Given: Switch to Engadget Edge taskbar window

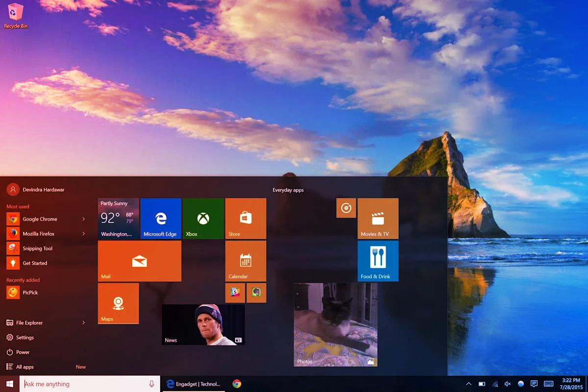Looking at the screenshot, I should click(194, 384).
